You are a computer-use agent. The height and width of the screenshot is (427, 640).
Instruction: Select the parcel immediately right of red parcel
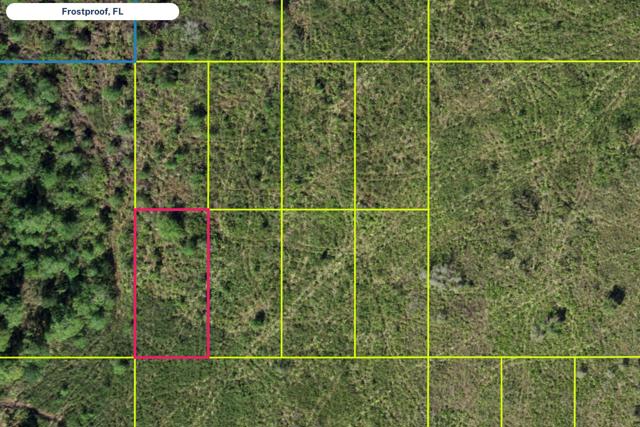[x=245, y=283]
